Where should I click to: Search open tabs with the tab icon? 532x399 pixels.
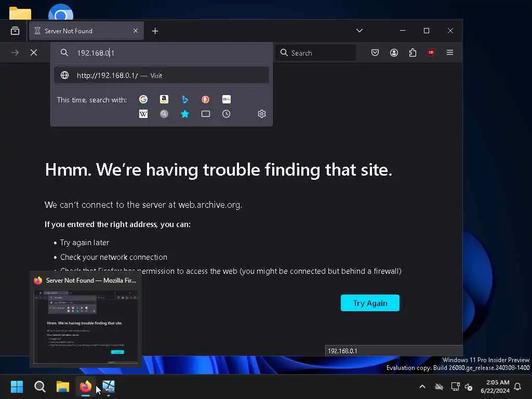click(x=206, y=114)
